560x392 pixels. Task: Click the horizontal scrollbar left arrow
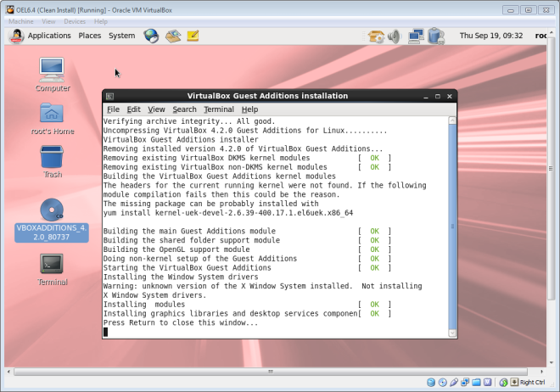8,372
